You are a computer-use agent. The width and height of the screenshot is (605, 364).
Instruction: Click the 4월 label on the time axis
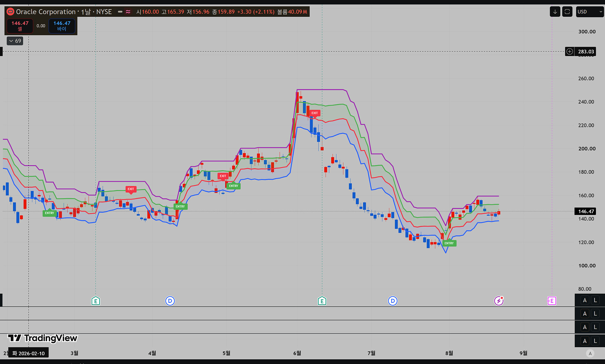[x=152, y=353]
